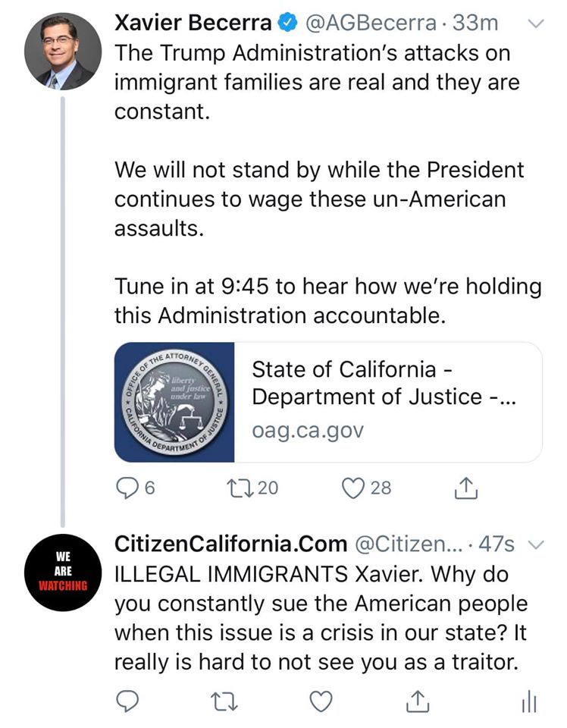Share Xavier Becerra's tweet
This screenshot has width=567, height=728.
coord(466,488)
